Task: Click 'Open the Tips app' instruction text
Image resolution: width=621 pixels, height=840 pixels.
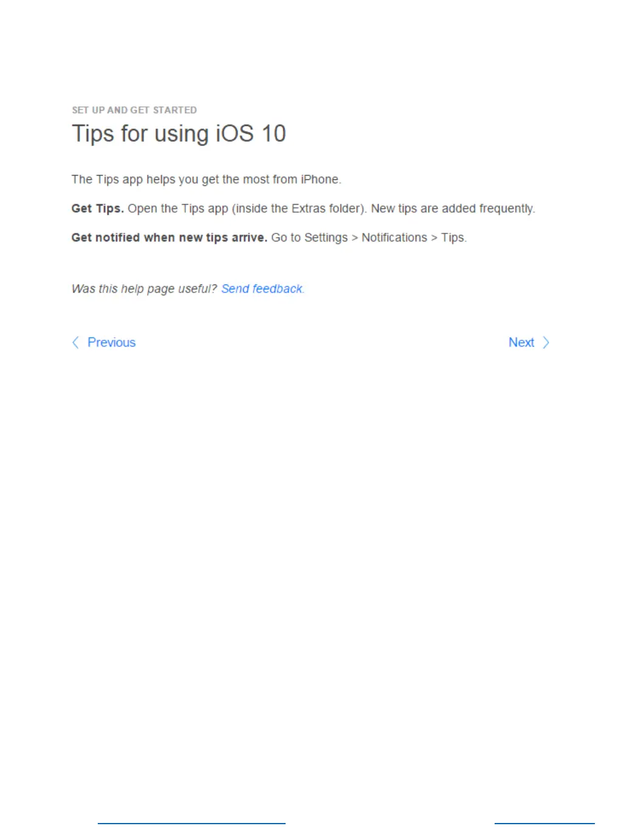Action: pyautogui.click(x=178, y=208)
